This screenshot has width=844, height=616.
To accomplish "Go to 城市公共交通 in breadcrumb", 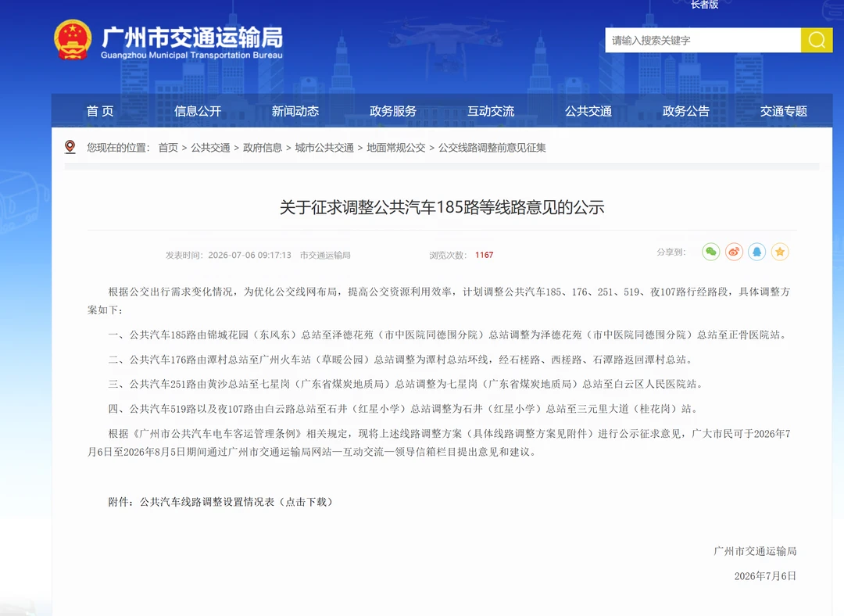I will pos(324,148).
